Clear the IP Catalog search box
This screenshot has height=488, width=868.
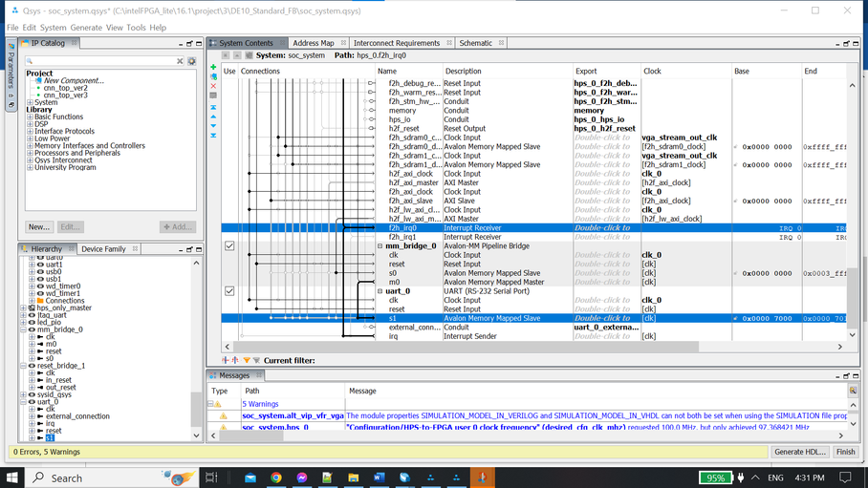point(180,61)
